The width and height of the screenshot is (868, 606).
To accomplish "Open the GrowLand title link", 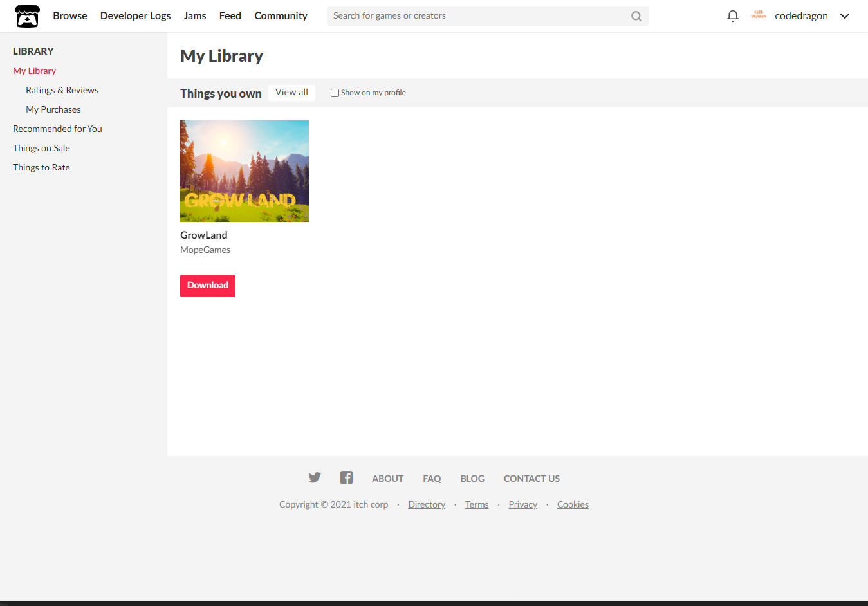I will tap(204, 235).
